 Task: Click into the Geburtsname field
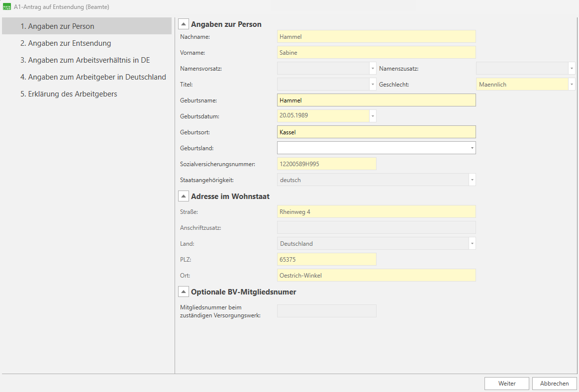376,100
